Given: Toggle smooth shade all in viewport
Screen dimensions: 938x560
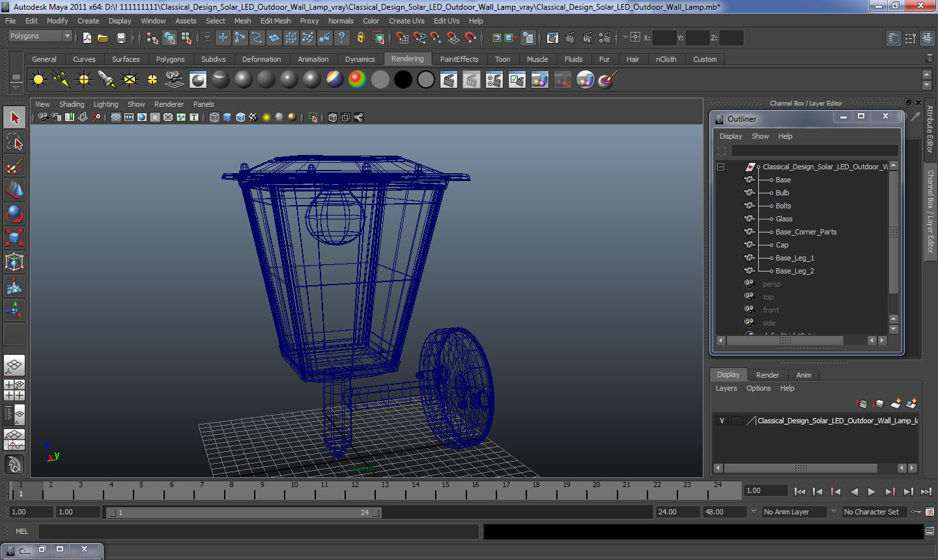Looking at the screenshot, I should (x=227, y=117).
